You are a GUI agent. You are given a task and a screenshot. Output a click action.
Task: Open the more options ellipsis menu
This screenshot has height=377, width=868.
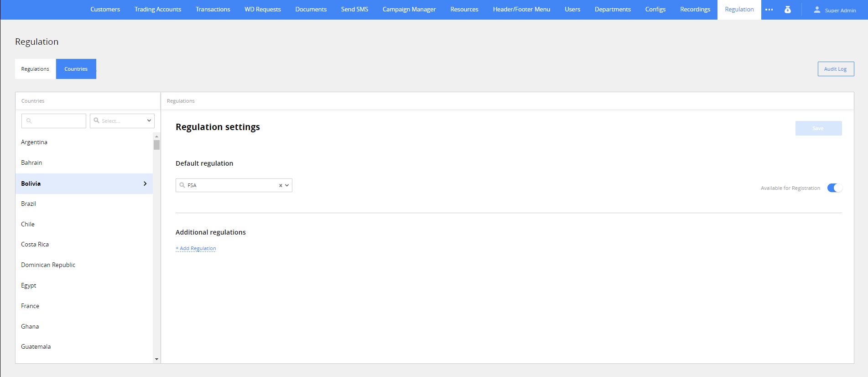[x=769, y=10]
